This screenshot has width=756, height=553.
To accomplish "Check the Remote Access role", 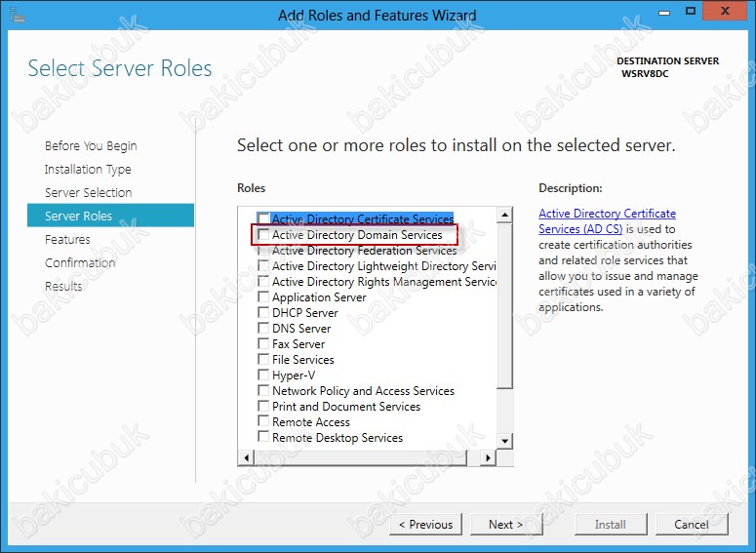I will [263, 421].
